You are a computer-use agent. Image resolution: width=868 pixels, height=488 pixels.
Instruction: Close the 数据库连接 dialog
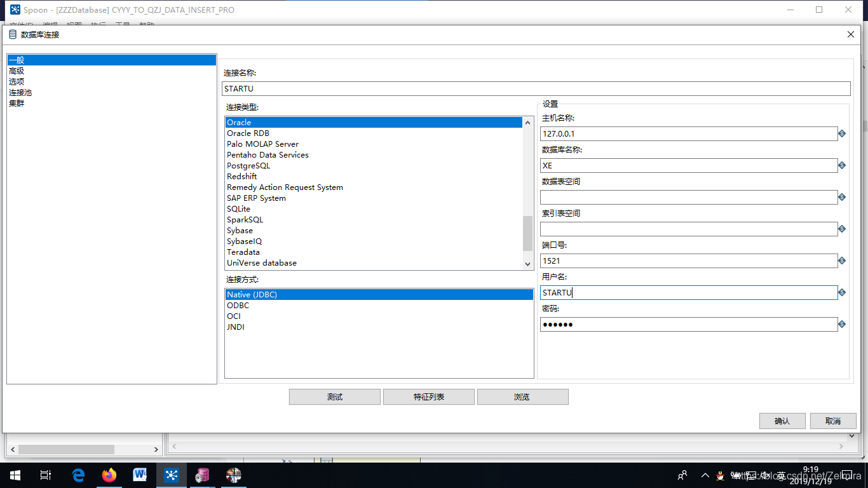coord(851,34)
